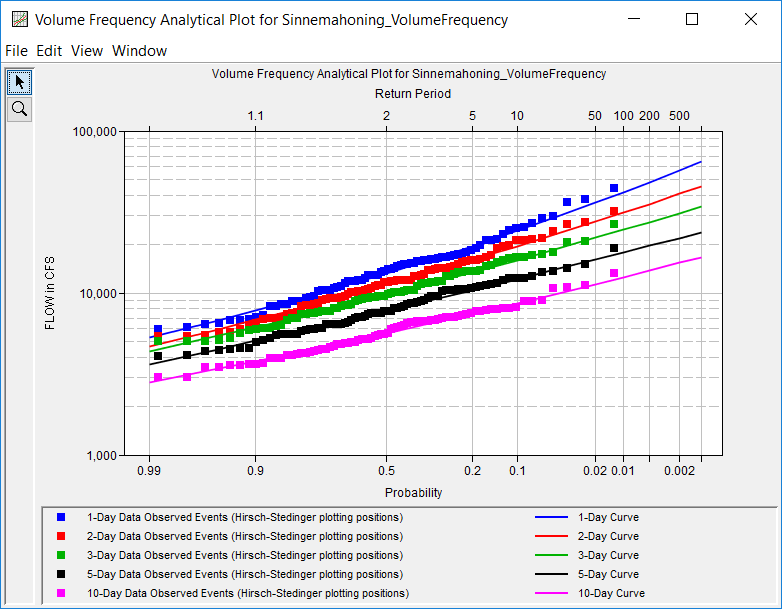Select the 3-Day Data Observed Events legend label
This screenshot has height=609, width=782.
[245, 555]
